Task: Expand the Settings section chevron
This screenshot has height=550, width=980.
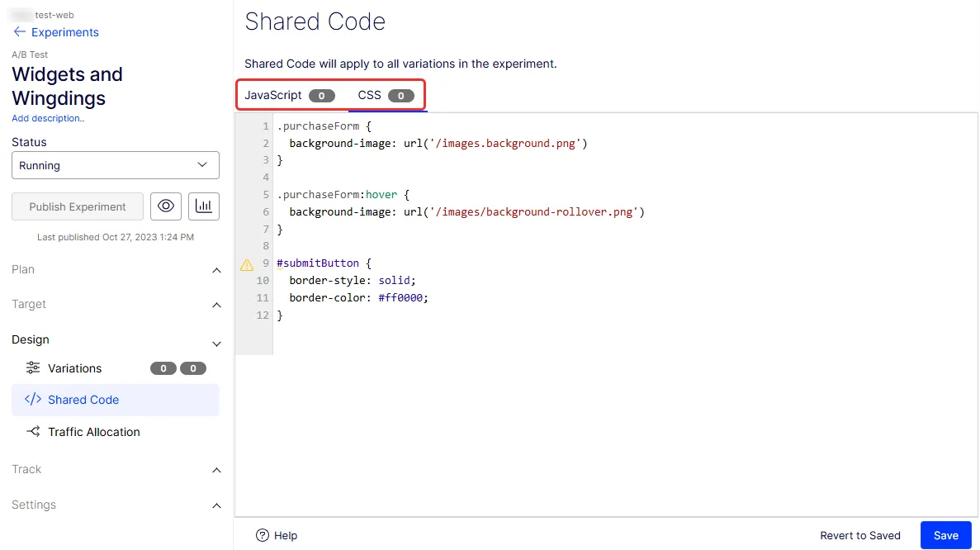Action: tap(216, 505)
